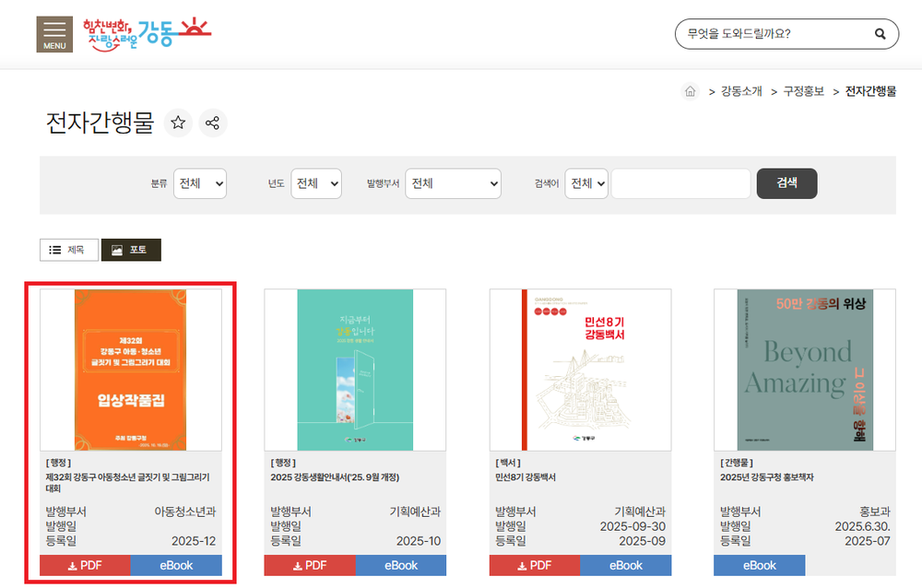
Task: Switch to 포토 photo view tab
Action: pyautogui.click(x=131, y=250)
